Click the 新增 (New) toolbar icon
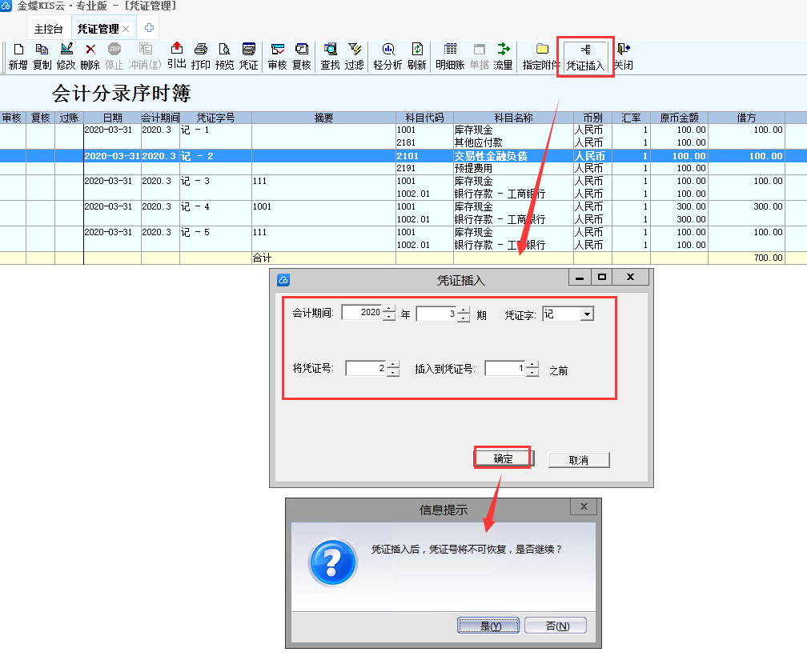Screen dimensions: 807x672 coord(18,56)
